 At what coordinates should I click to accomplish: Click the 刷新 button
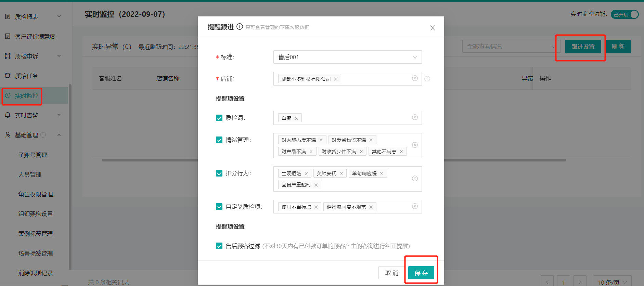618,47
